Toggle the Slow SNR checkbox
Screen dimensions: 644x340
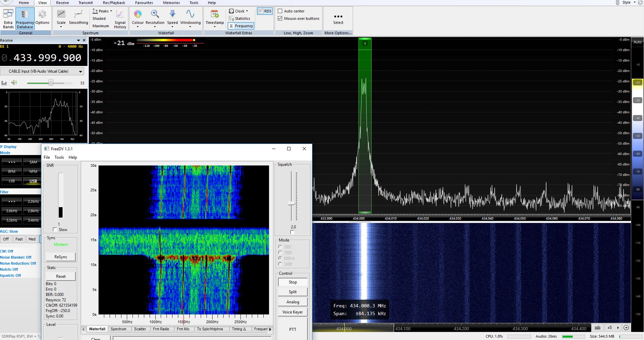coord(55,230)
